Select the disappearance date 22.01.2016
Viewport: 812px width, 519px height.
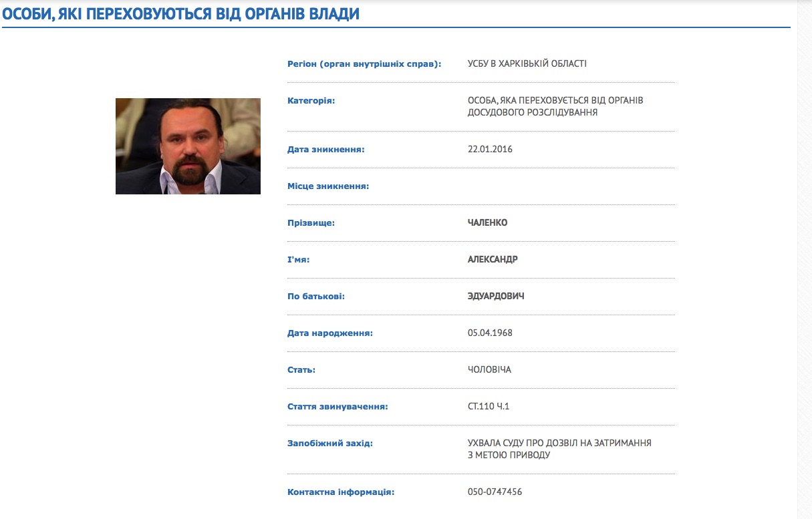(x=490, y=150)
